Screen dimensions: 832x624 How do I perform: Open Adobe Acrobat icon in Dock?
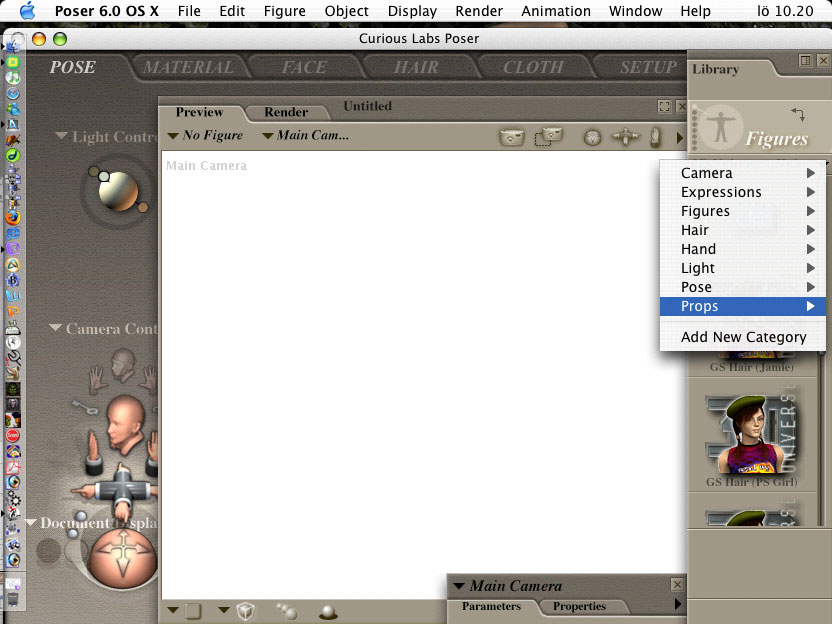click(x=13, y=467)
